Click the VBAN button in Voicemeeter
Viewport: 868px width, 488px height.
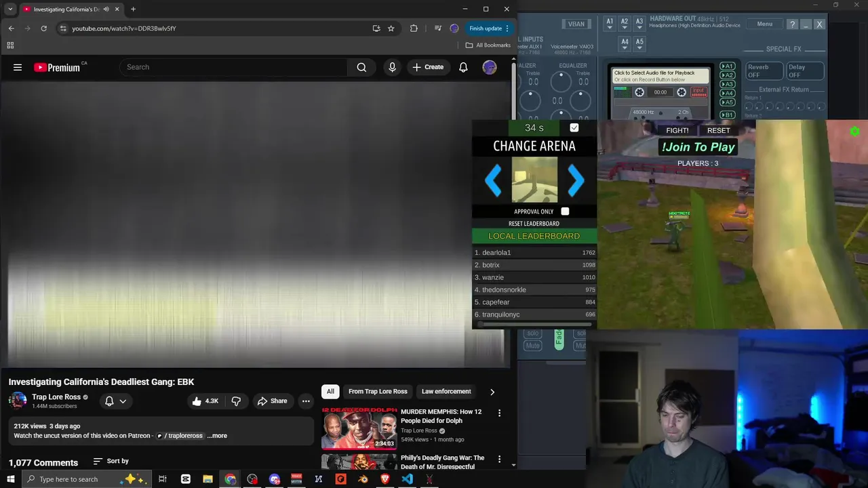pos(576,24)
